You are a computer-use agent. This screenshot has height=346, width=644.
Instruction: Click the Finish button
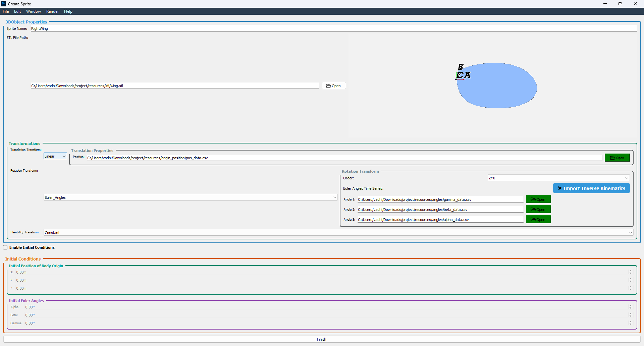[x=321, y=339]
